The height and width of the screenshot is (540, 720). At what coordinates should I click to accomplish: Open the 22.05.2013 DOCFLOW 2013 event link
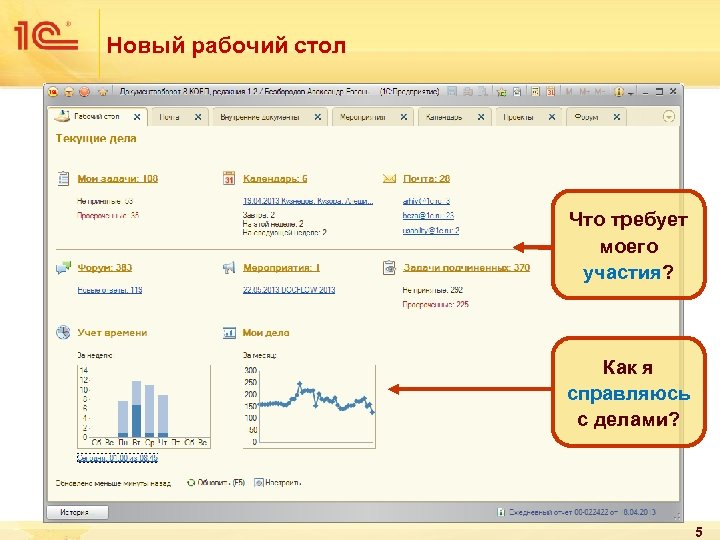(x=289, y=290)
